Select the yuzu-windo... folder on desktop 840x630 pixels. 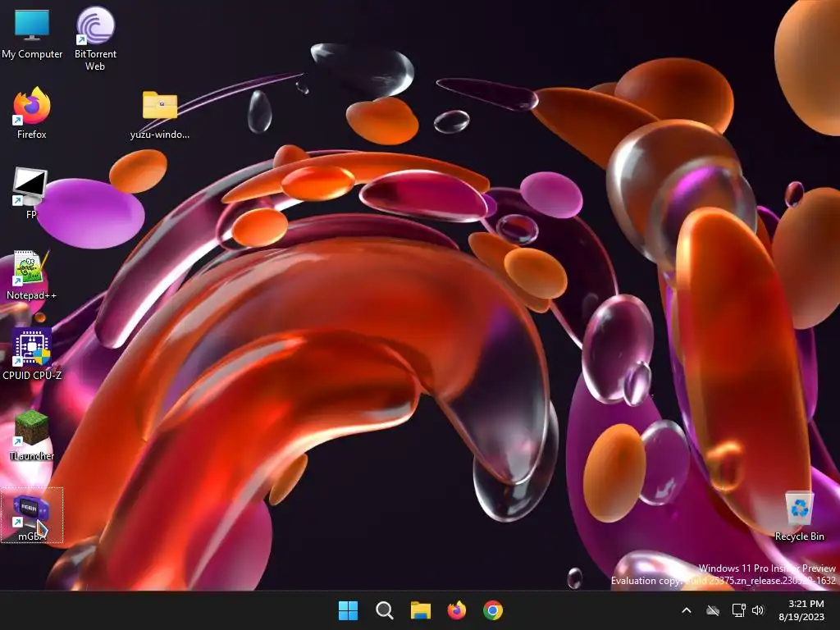click(x=160, y=115)
